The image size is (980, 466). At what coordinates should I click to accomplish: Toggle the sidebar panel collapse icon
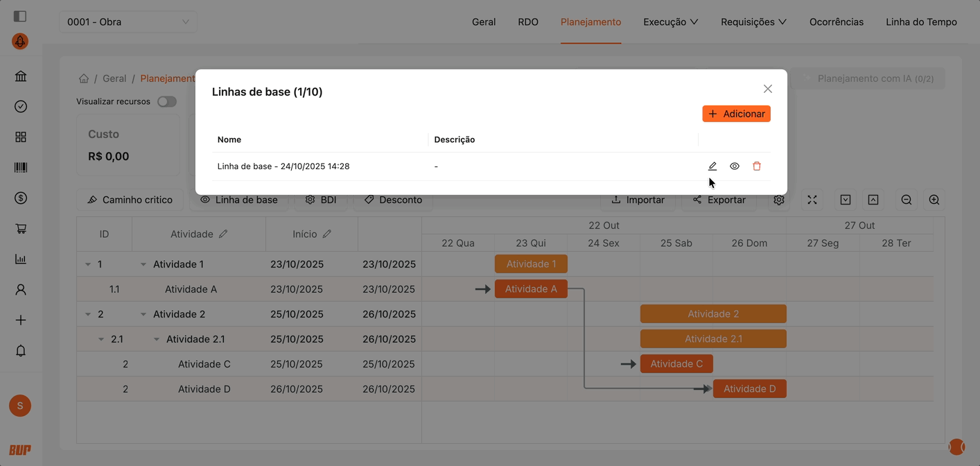[x=20, y=16]
